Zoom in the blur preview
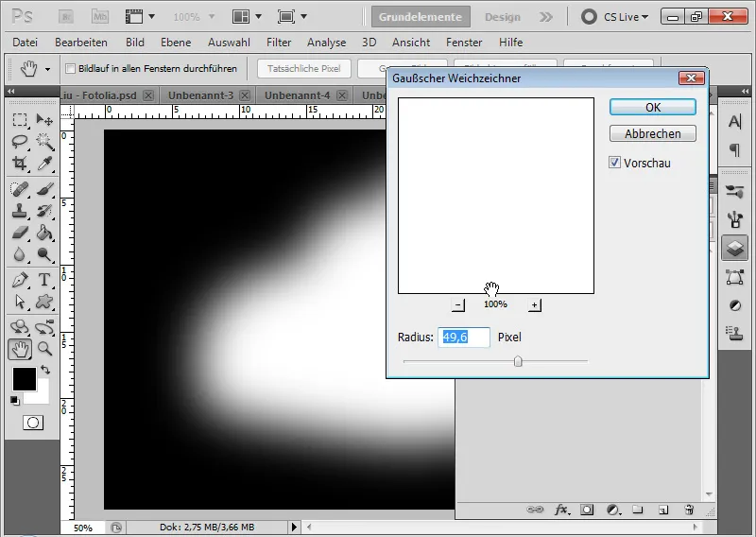This screenshot has height=537, width=756. pos(535,305)
